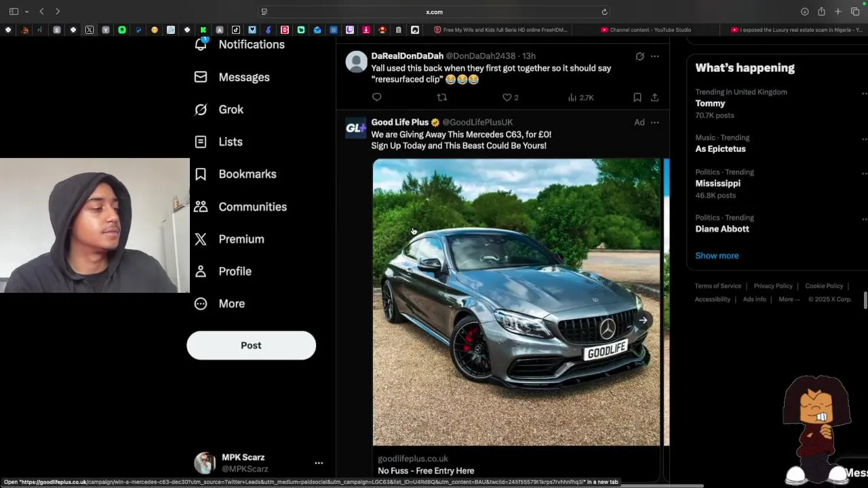Show Safari tab overview
The width and height of the screenshot is (868, 488).
tap(855, 12)
